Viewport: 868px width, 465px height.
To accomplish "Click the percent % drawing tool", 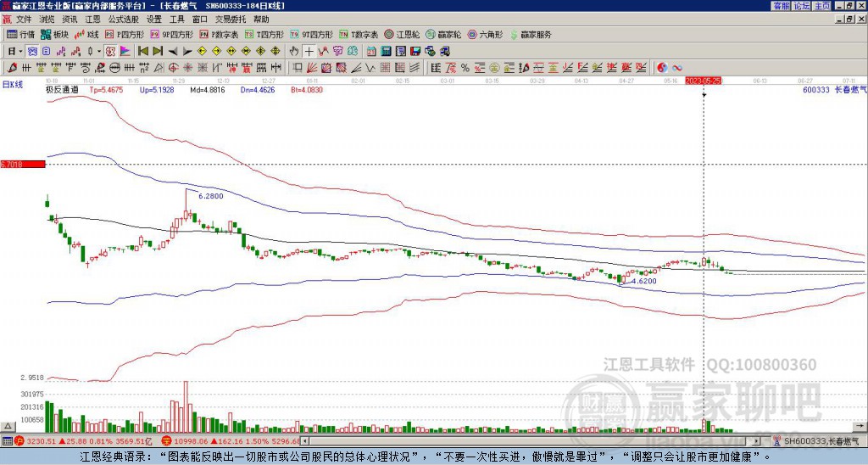I will tap(465, 68).
